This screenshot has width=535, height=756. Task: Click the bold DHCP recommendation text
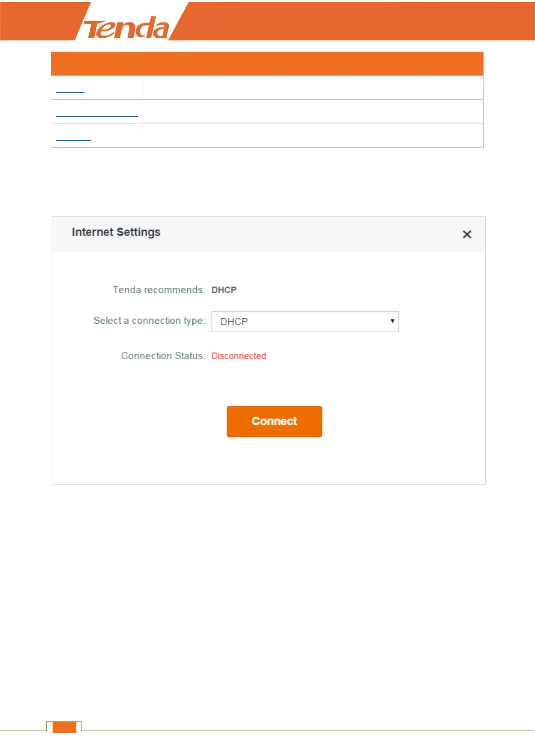tap(224, 290)
